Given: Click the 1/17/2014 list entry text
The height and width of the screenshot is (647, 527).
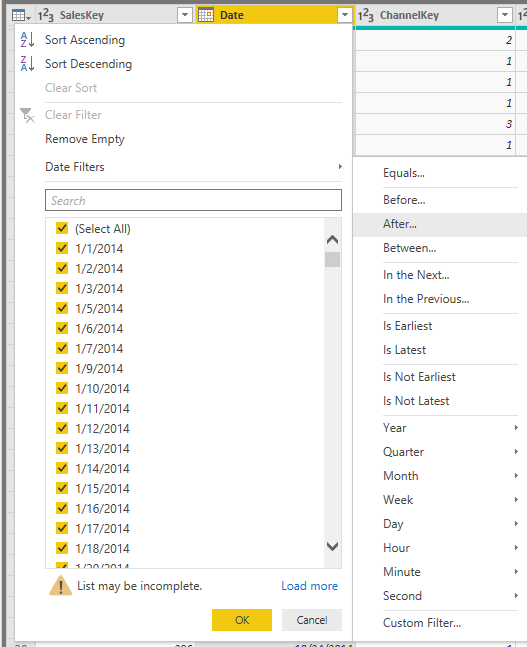Looking at the screenshot, I should [x=102, y=529].
